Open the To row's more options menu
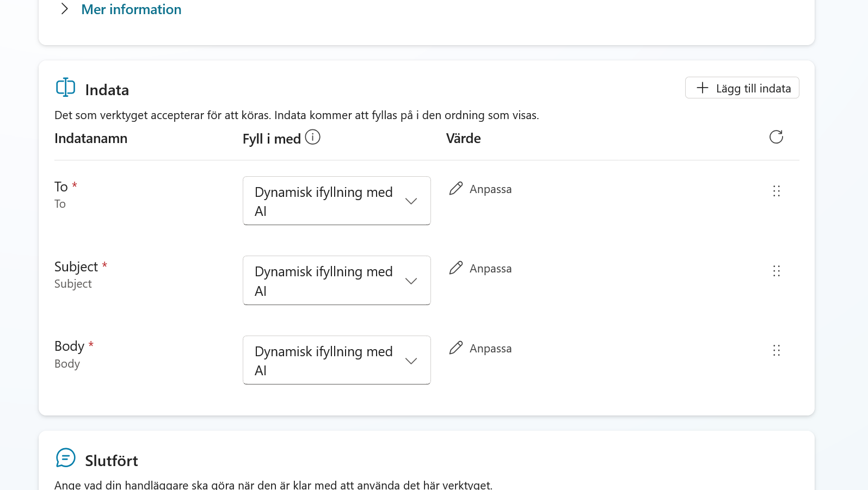The height and width of the screenshot is (490, 868). (x=777, y=191)
